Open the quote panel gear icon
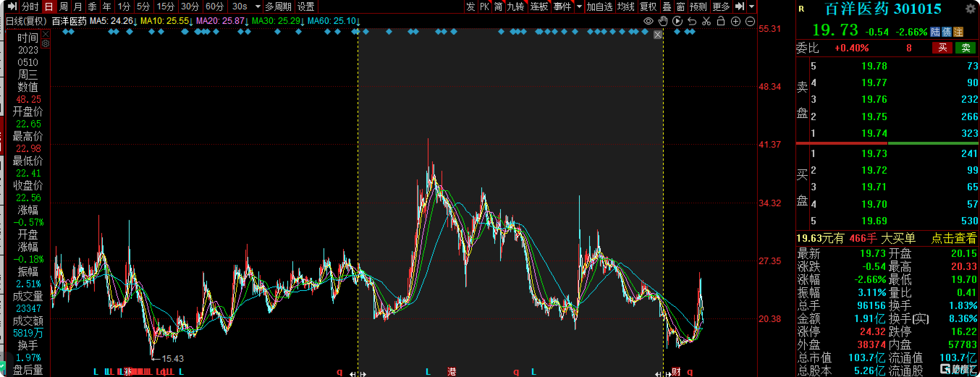 (x=970, y=8)
